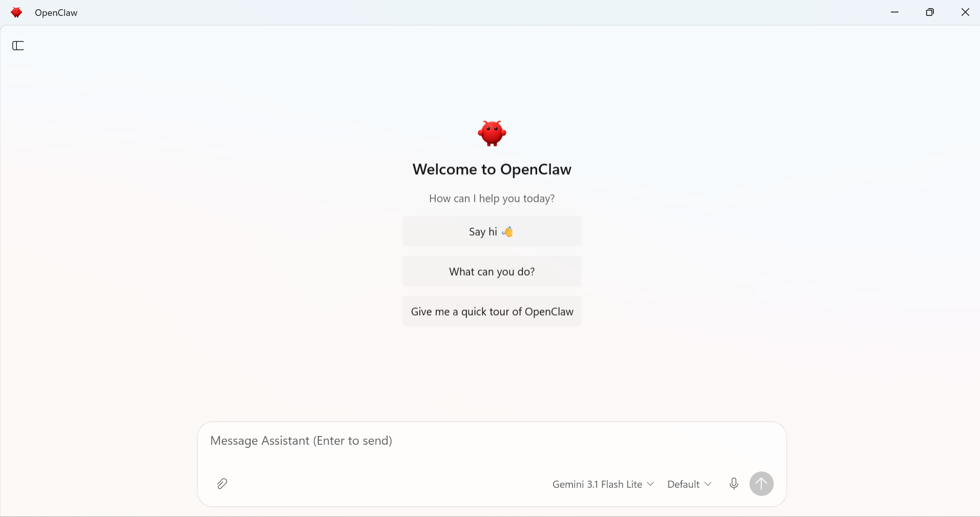980x517 pixels.
Task: Choose the "Say hi" suggestion
Action: 492,232
